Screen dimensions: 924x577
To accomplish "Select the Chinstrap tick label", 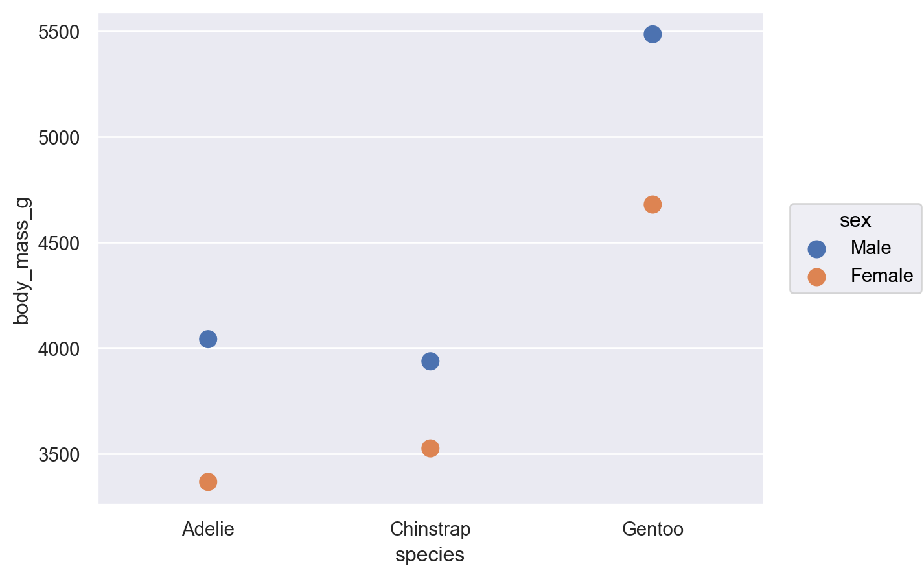I will point(430,529).
